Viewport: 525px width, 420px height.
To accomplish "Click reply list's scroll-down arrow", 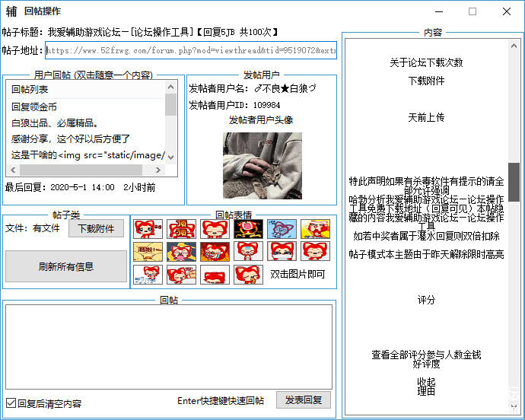I will coord(170,156).
